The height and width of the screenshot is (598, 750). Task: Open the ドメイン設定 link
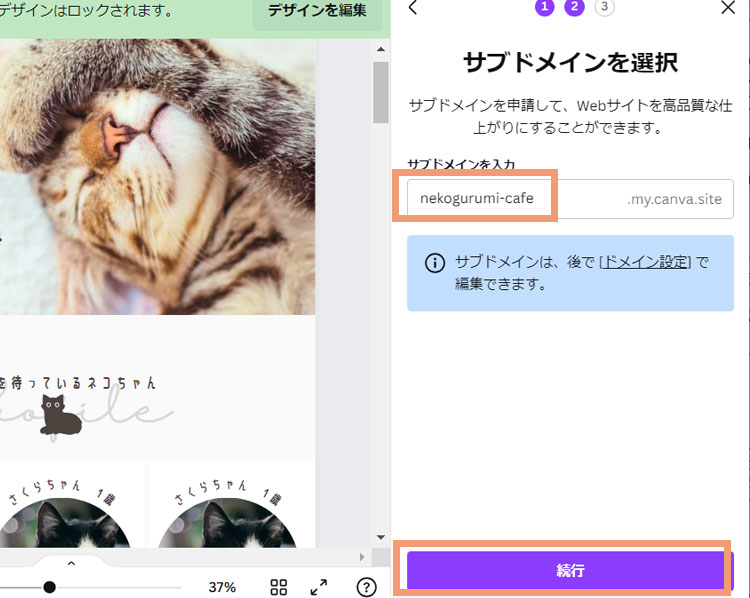coord(645,262)
